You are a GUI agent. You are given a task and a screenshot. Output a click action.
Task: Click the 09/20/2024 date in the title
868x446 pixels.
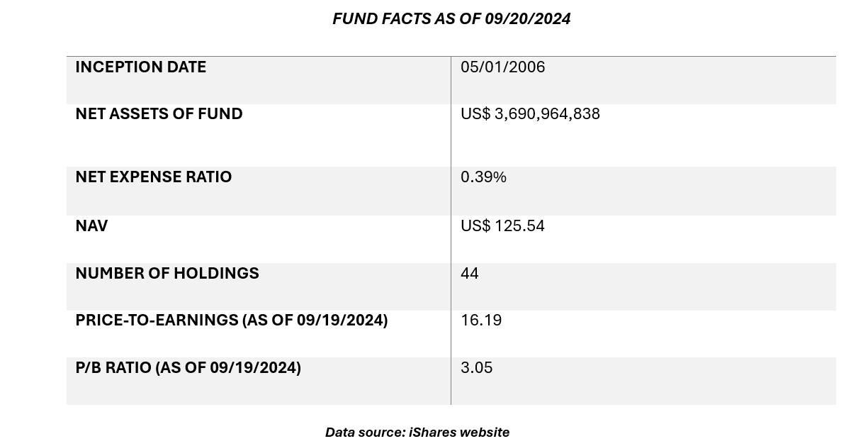pos(527,19)
